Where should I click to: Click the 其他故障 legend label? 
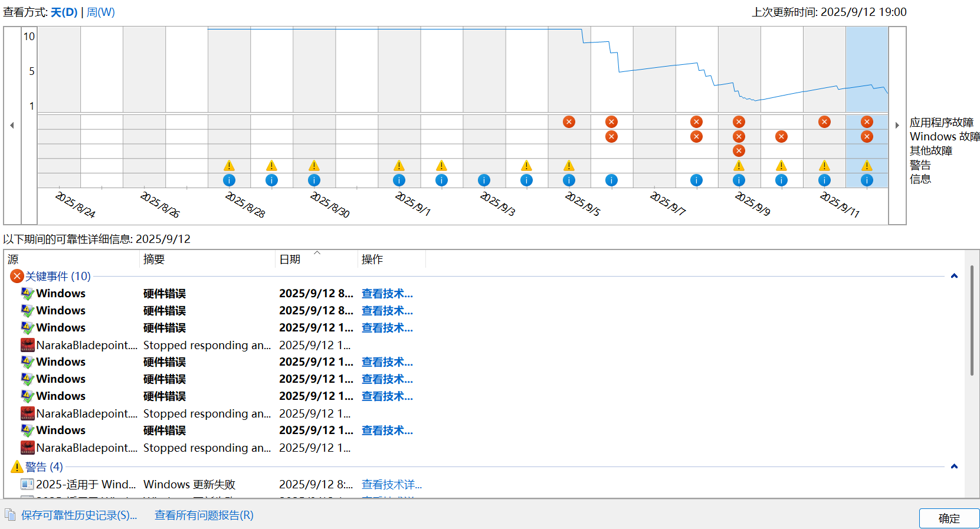931,151
